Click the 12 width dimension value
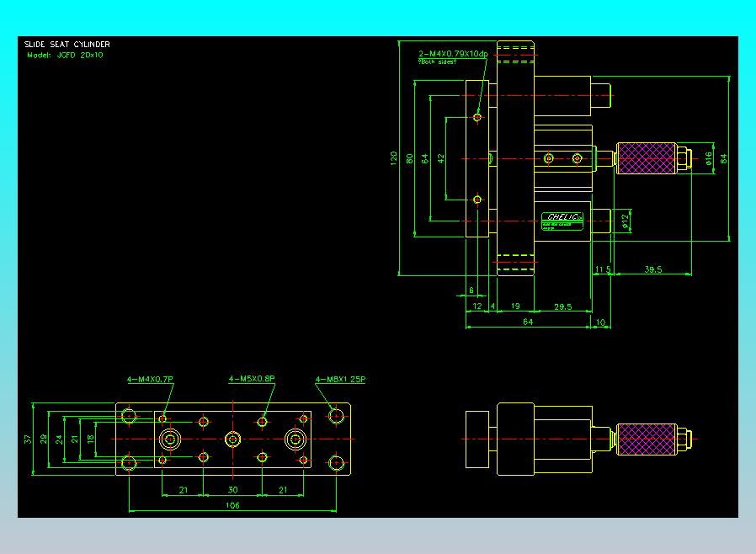The height and width of the screenshot is (554, 756). click(x=477, y=306)
